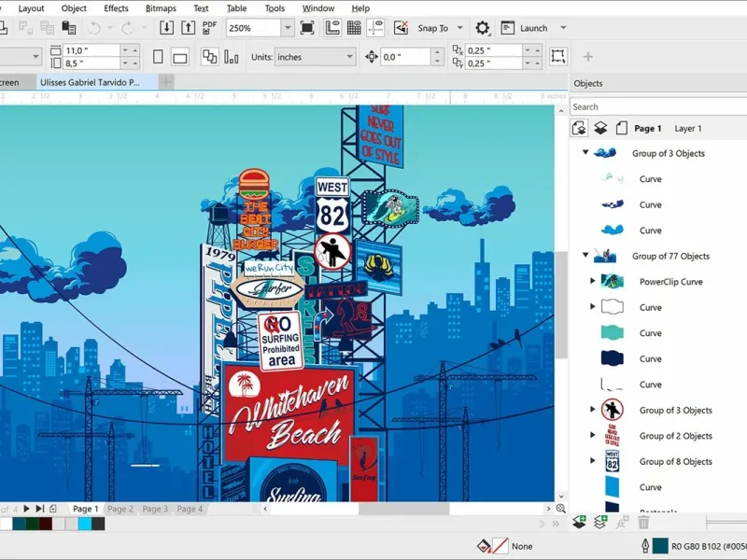The height and width of the screenshot is (560, 747).
Task: Expand the PowerClip Curve item
Action: click(x=592, y=282)
